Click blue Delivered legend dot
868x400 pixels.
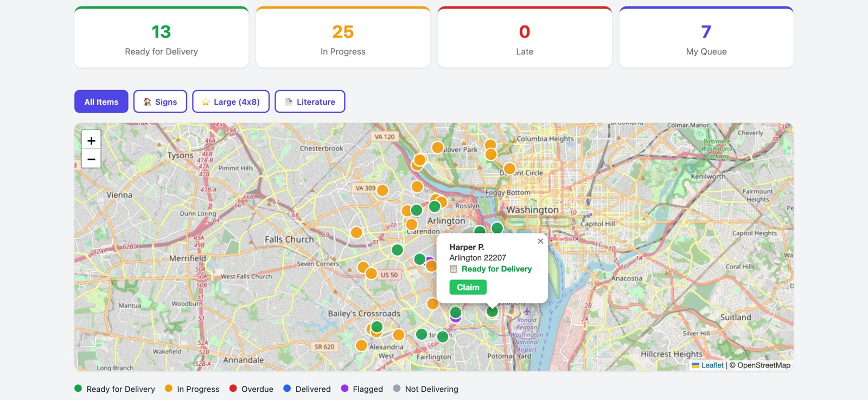click(287, 389)
